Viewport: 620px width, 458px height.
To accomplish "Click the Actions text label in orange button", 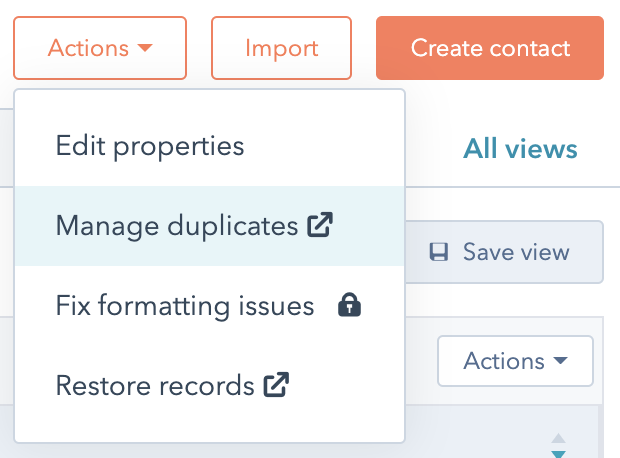I will (88, 48).
